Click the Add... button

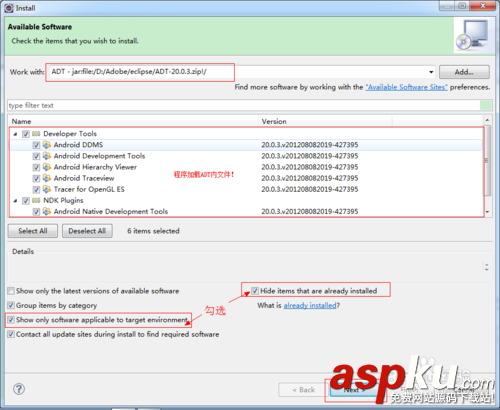464,72
